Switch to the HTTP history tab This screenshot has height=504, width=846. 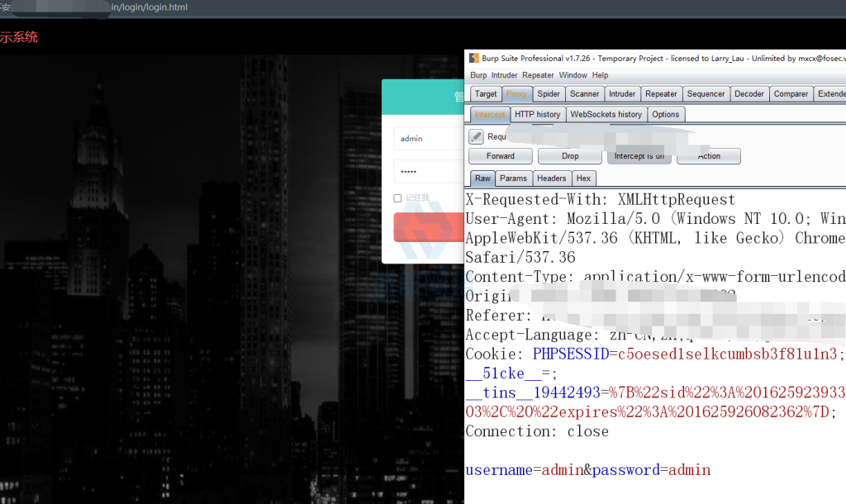click(x=537, y=115)
